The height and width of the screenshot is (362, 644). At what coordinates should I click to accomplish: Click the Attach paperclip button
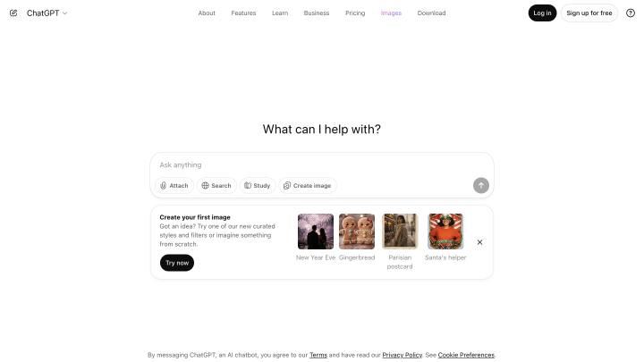[x=174, y=186]
